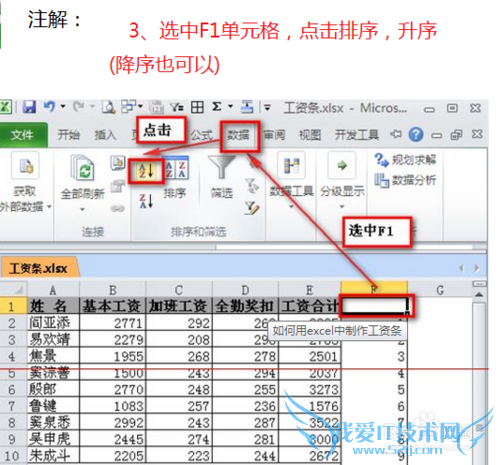Click the blue Help question mark icon

tap(416, 135)
